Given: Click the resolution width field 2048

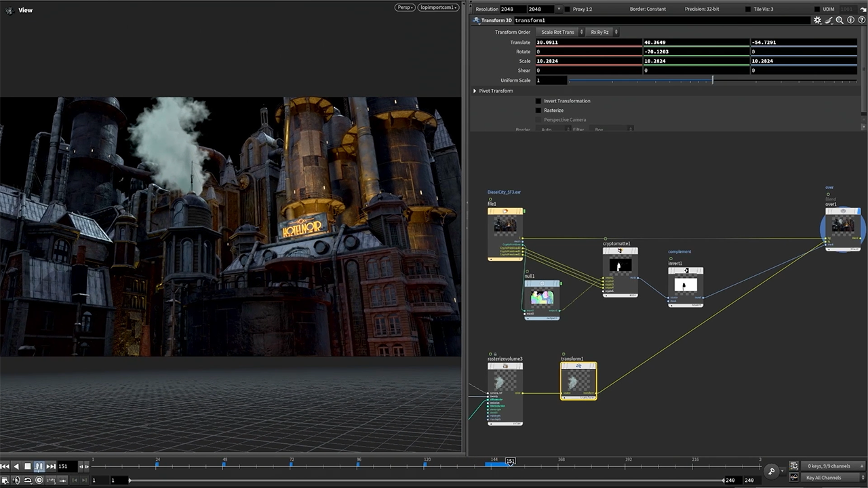Looking at the screenshot, I should pos(513,9).
